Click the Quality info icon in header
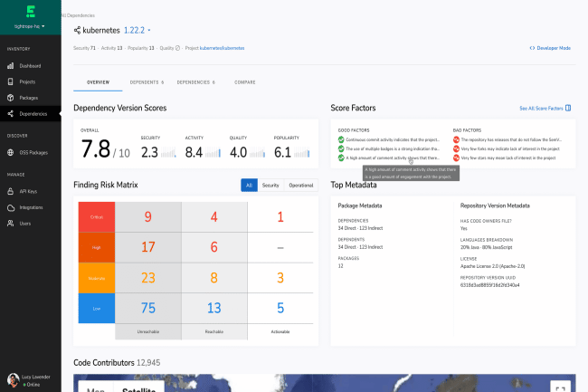The width and height of the screenshot is (588, 392). coord(177,48)
